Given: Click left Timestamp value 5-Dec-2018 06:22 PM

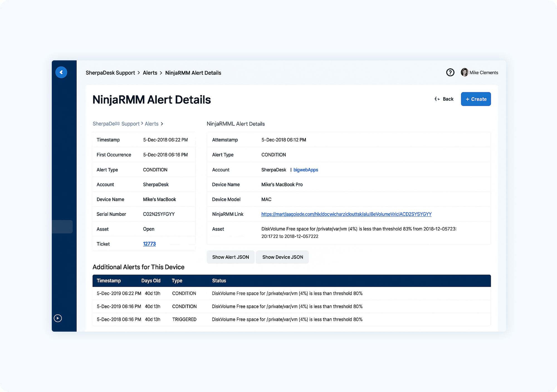Looking at the screenshot, I should coord(165,140).
